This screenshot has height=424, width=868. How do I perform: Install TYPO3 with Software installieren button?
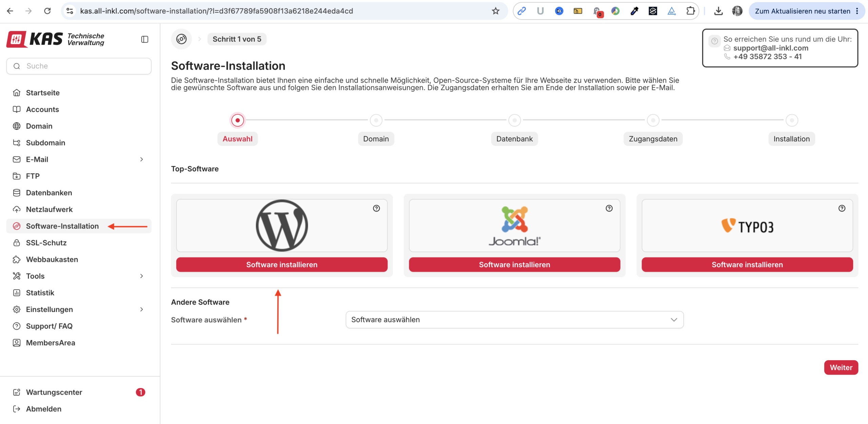pyautogui.click(x=747, y=265)
